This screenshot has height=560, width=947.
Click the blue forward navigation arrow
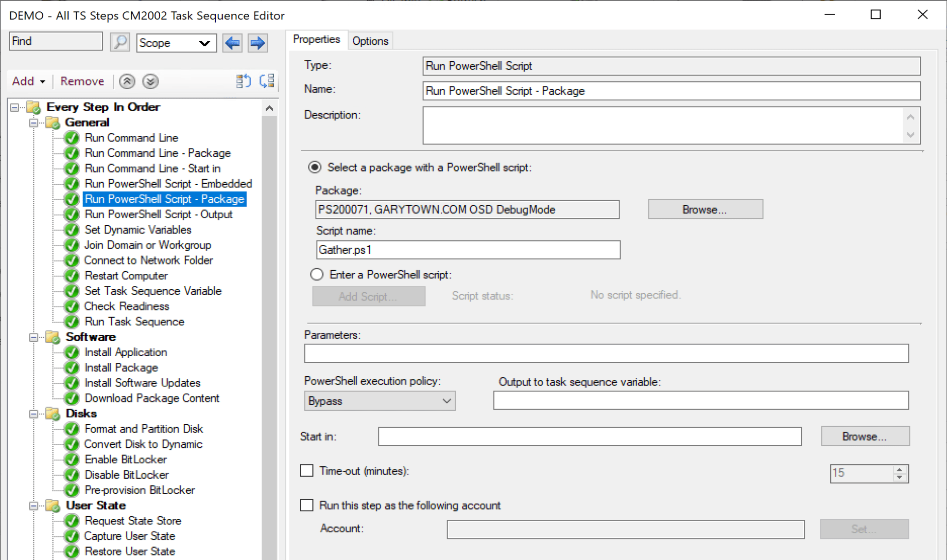tap(256, 43)
